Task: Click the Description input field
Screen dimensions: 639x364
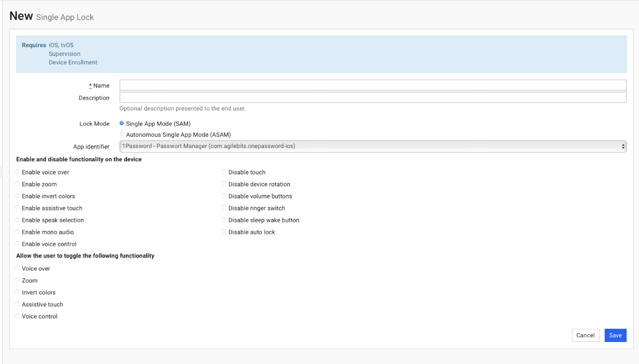Action: (373, 98)
